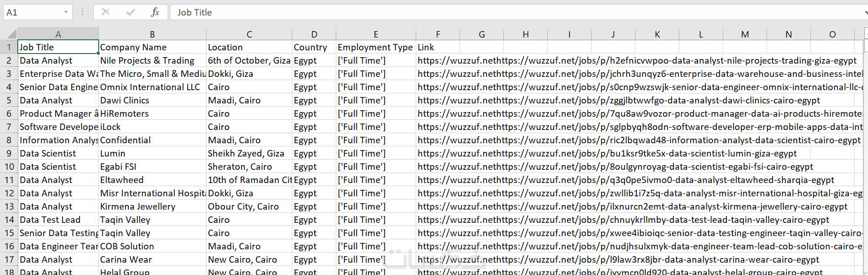Select column O header

pos(832,34)
